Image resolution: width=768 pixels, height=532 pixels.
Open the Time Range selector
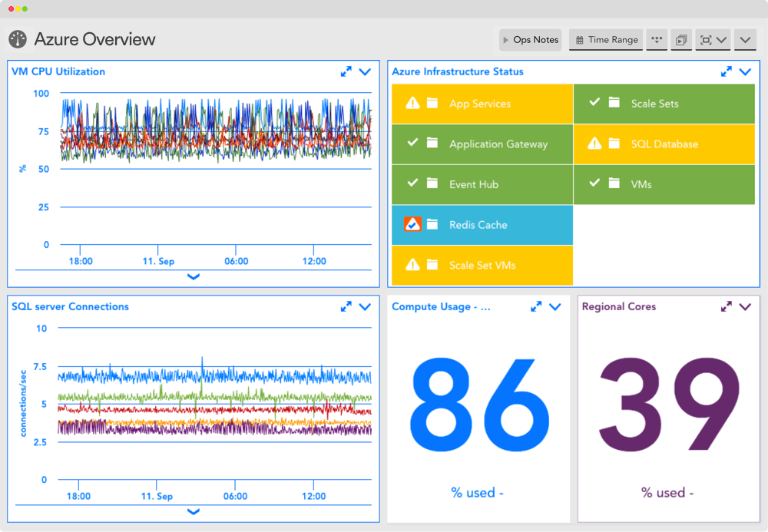(x=606, y=40)
